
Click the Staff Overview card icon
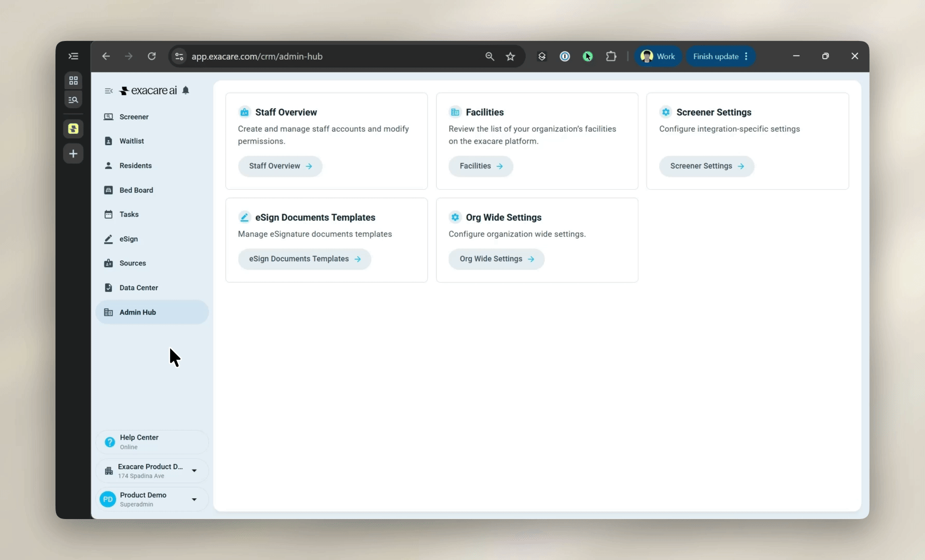(244, 112)
